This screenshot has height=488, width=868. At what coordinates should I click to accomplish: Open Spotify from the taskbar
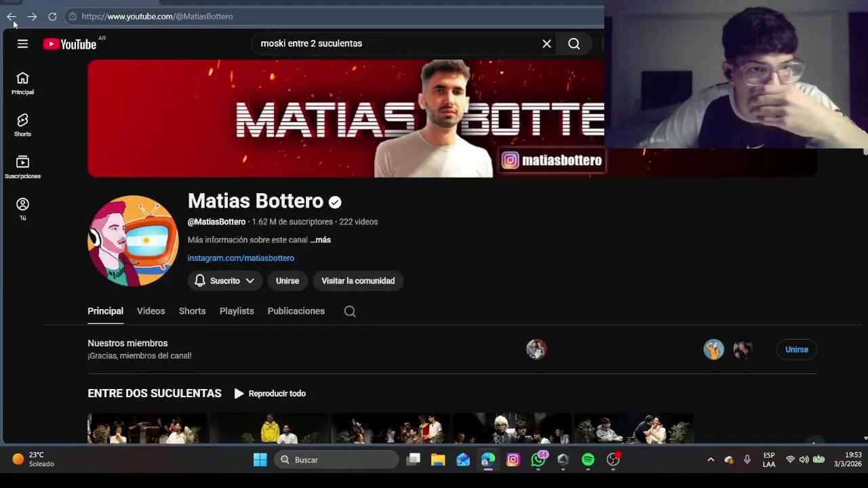588,460
